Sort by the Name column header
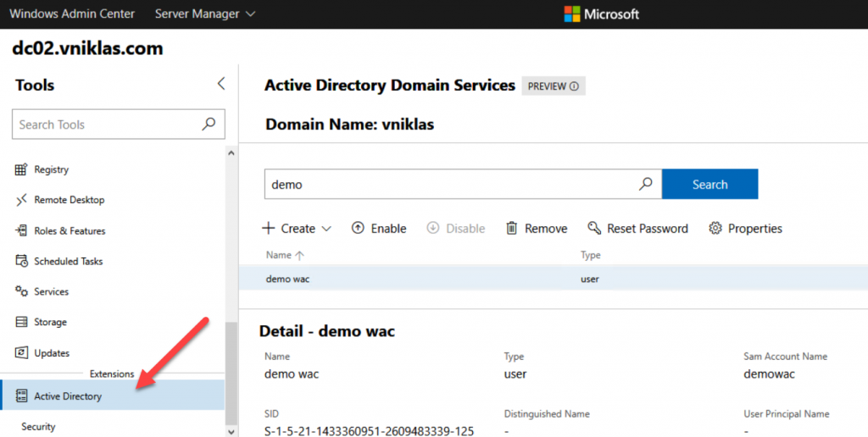 [x=285, y=255]
